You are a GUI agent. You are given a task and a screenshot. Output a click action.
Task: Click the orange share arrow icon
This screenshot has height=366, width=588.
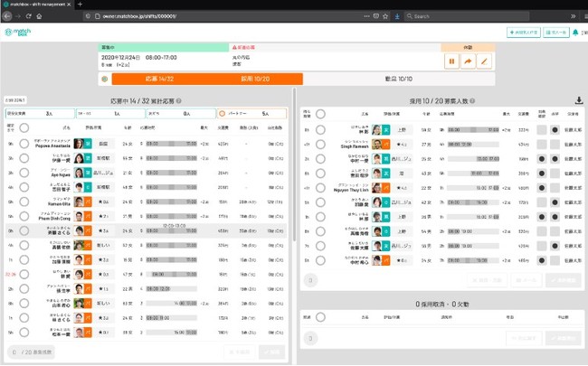(468, 61)
